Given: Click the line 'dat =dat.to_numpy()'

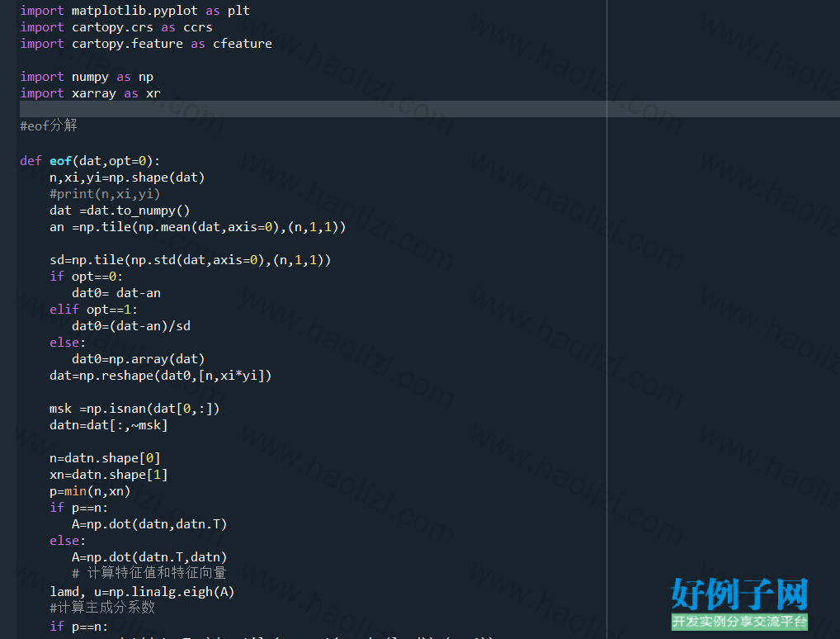Looking at the screenshot, I should coord(120,211).
